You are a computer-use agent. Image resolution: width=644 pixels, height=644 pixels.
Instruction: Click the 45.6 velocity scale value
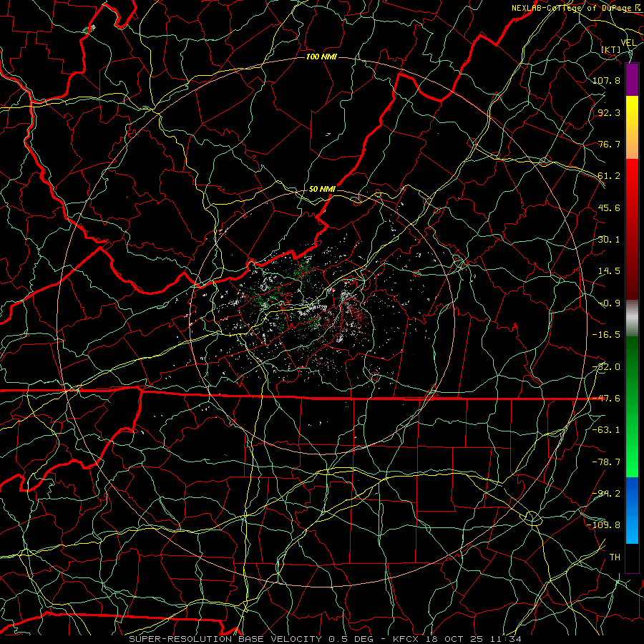(609, 208)
